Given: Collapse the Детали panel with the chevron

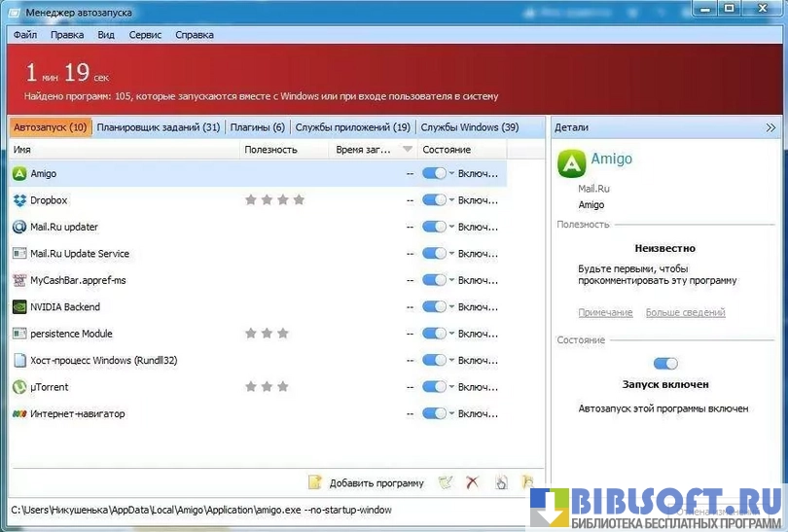Looking at the screenshot, I should click(770, 127).
